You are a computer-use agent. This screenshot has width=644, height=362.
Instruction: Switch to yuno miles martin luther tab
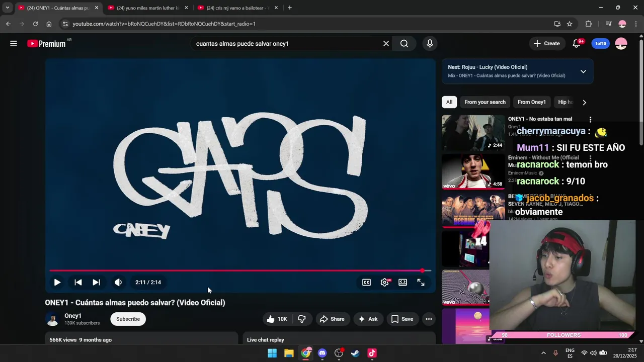tap(147, 8)
